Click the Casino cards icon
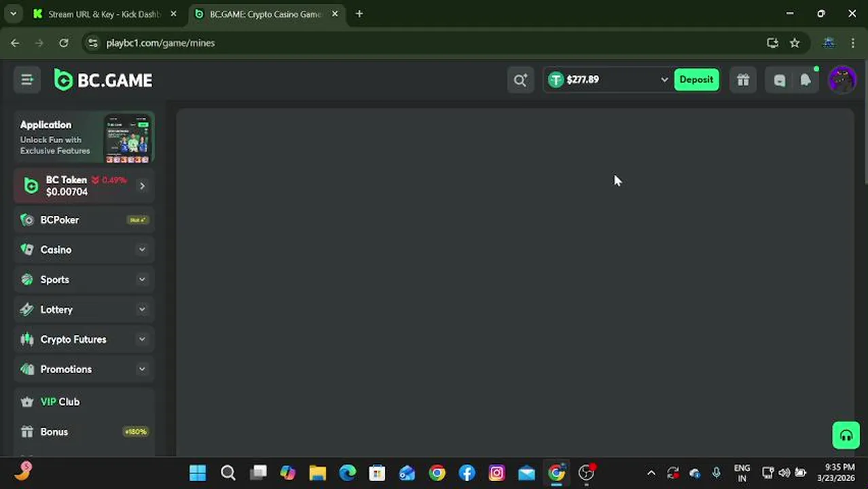Image resolution: width=868 pixels, height=489 pixels. 27,250
